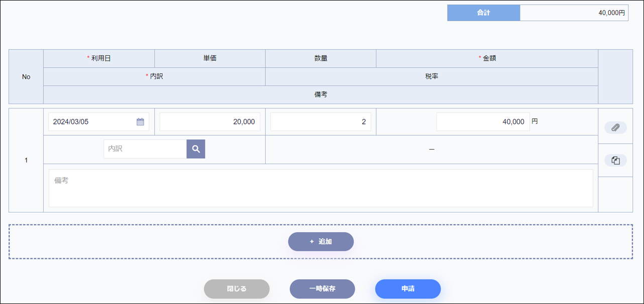Click the 備考 textarea

coord(321,188)
